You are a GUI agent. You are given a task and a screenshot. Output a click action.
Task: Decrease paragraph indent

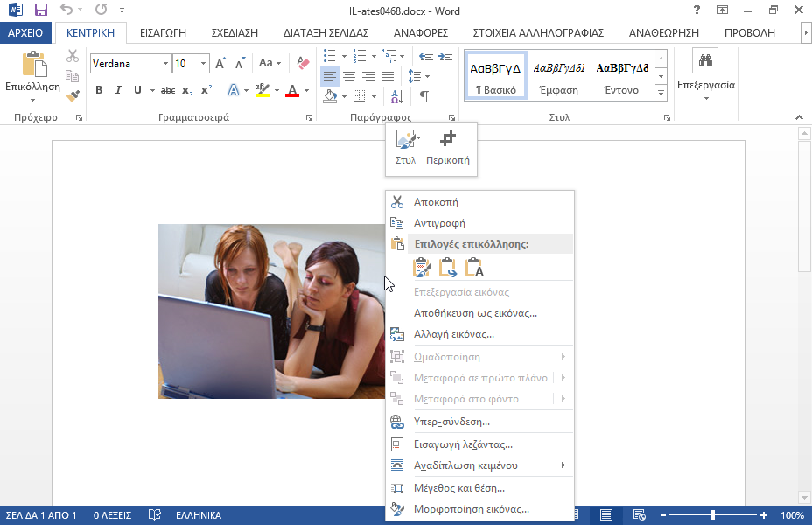[x=426, y=55]
